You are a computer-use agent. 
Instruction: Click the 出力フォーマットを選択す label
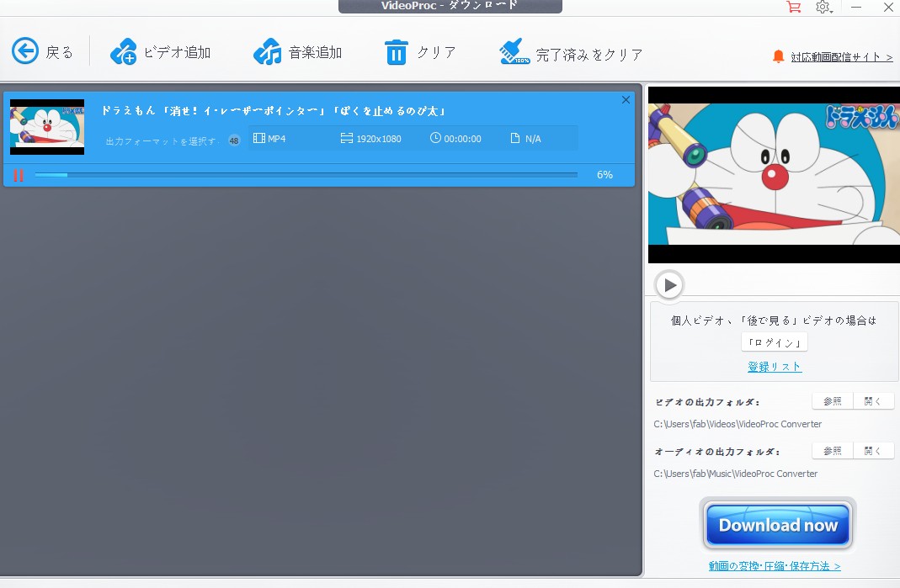(x=161, y=141)
